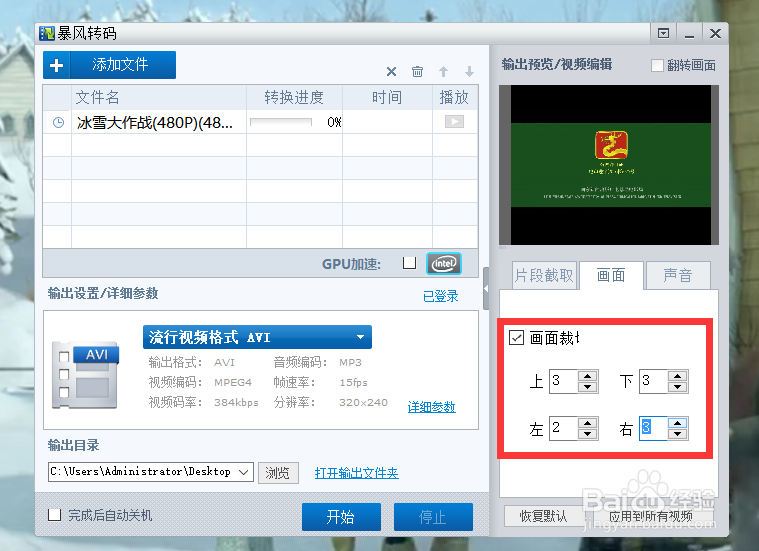The height and width of the screenshot is (551, 759).
Task: Switch to the 画面 tab
Action: tap(611, 276)
